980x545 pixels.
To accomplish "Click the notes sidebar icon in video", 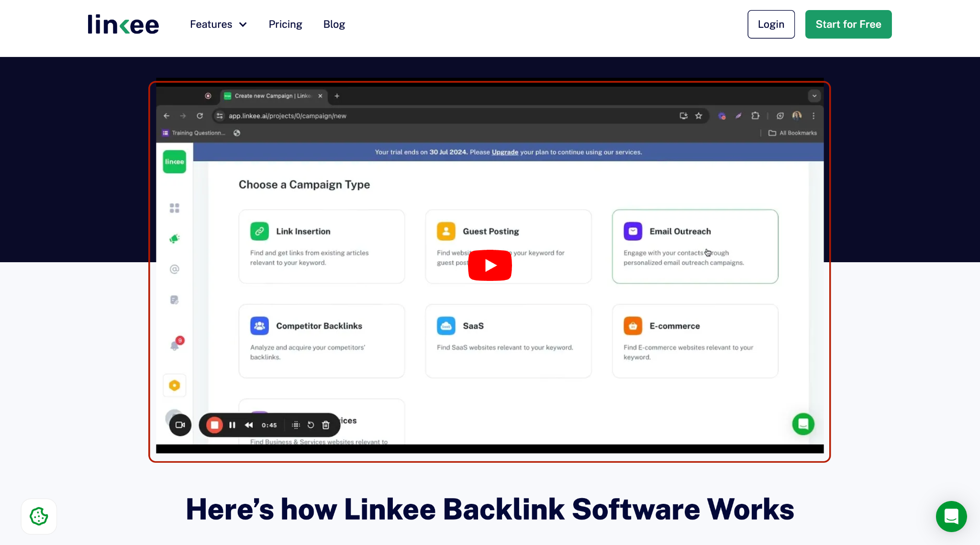I will 174,300.
